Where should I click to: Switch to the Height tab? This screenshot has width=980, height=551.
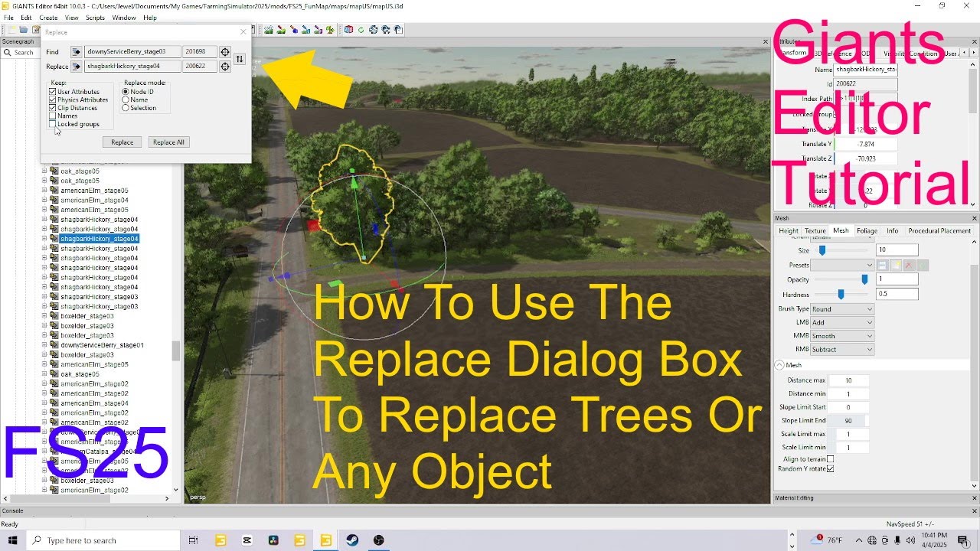[x=789, y=230]
